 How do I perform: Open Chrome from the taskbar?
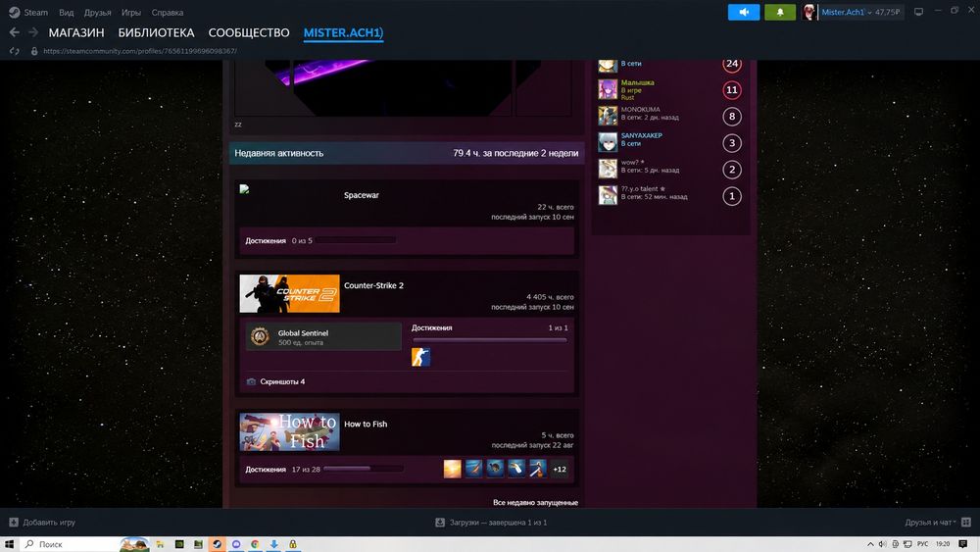click(x=255, y=544)
